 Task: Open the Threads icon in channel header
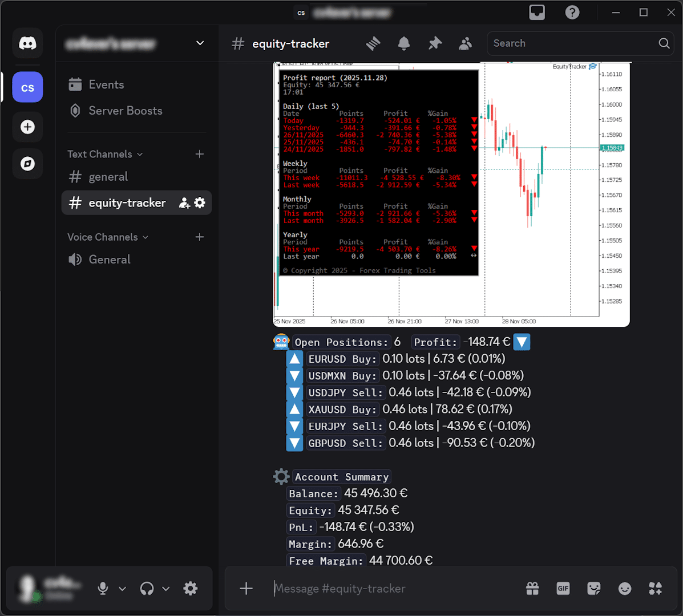(x=373, y=43)
